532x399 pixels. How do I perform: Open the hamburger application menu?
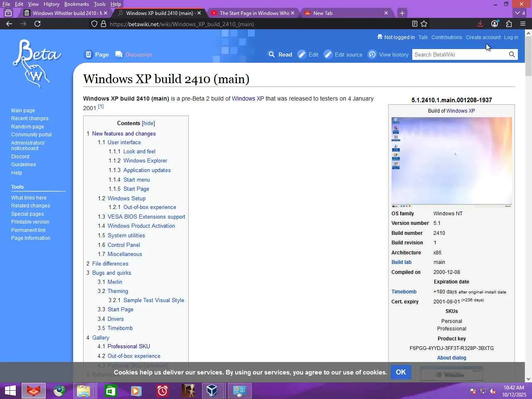tap(523, 24)
